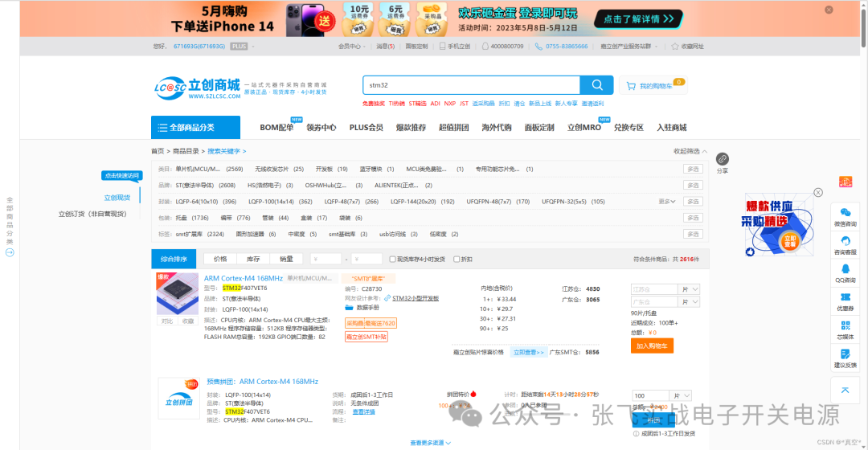The image size is (868, 450).
Task: Close the 爆款供应 floating ad
Action: click(x=818, y=192)
